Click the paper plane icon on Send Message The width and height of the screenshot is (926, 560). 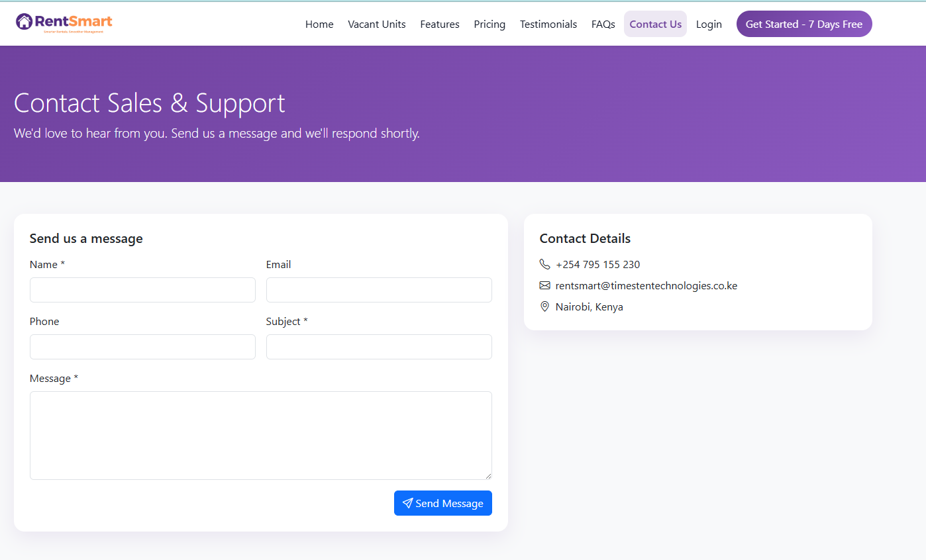(x=407, y=503)
